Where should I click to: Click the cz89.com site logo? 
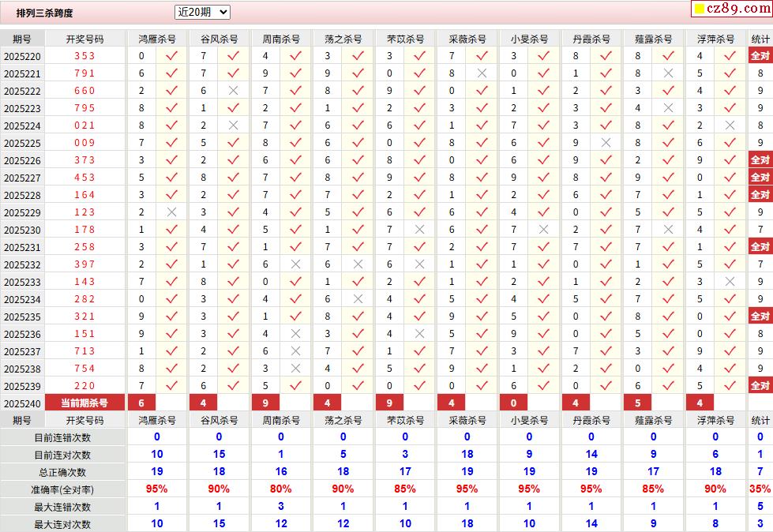coord(732,9)
